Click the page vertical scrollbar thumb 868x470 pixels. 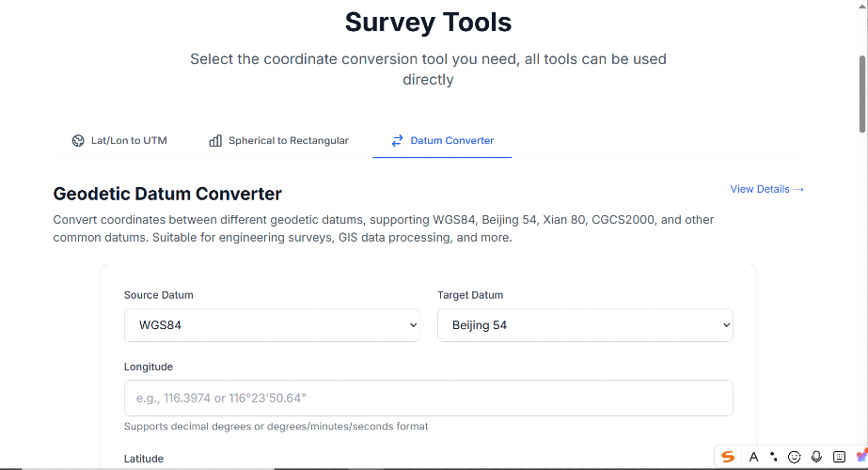[862, 94]
